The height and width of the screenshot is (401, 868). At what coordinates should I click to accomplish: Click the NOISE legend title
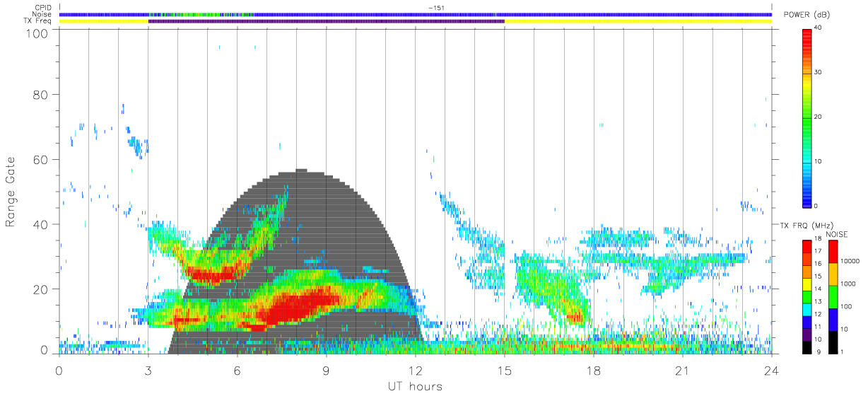pyautogui.click(x=837, y=234)
